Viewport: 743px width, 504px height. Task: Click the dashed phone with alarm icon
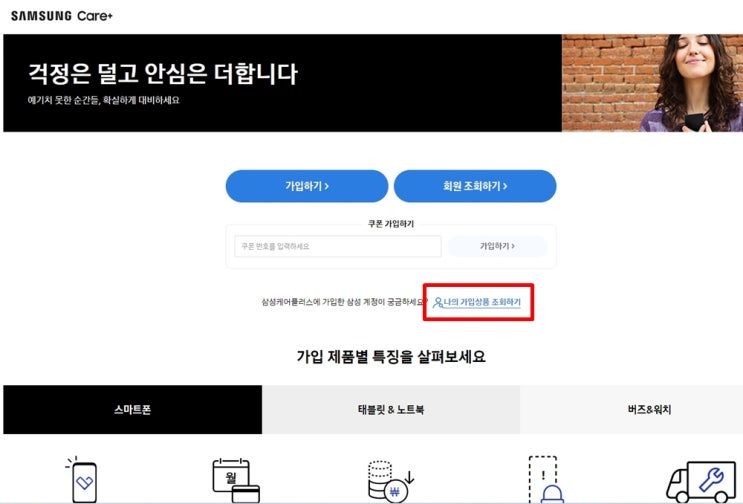[545, 479]
